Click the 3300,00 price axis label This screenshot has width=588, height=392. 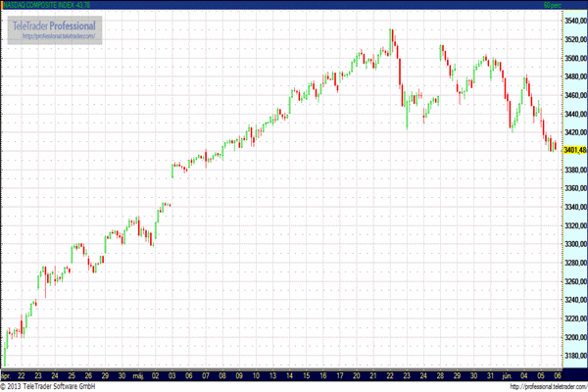pyautogui.click(x=574, y=244)
